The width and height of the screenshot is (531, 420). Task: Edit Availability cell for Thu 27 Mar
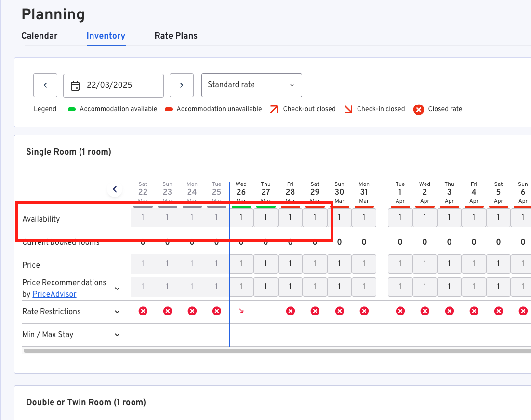(x=265, y=217)
